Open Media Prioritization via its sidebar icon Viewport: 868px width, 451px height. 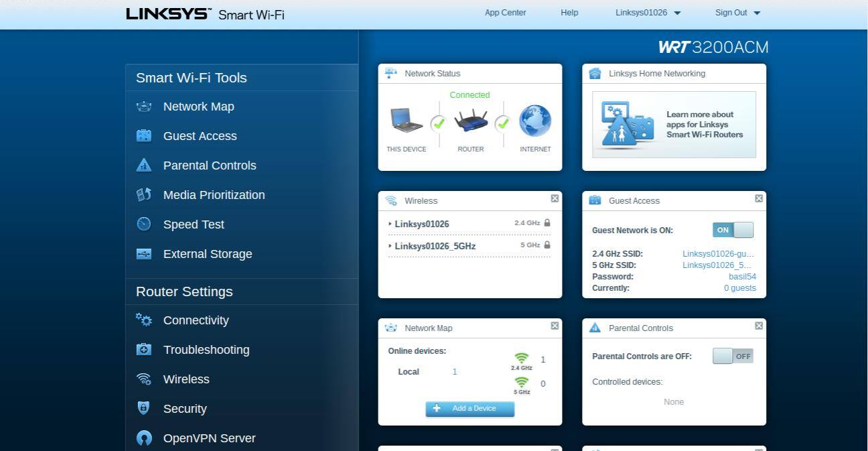(x=144, y=195)
